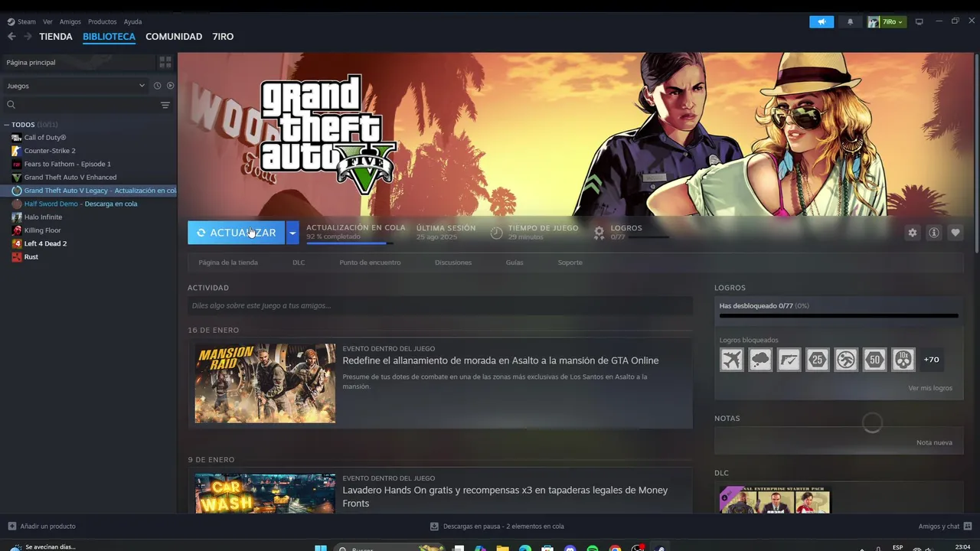Click the library search magnifier icon
The height and width of the screenshot is (551, 980).
tap(11, 105)
